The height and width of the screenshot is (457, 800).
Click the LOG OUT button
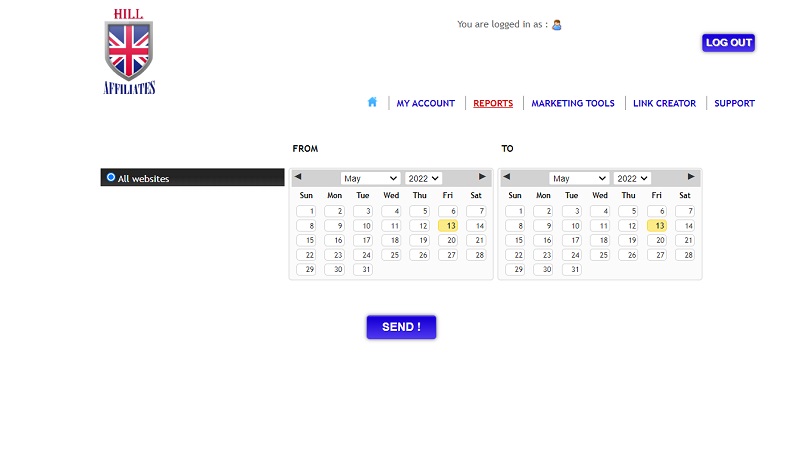[x=729, y=43]
